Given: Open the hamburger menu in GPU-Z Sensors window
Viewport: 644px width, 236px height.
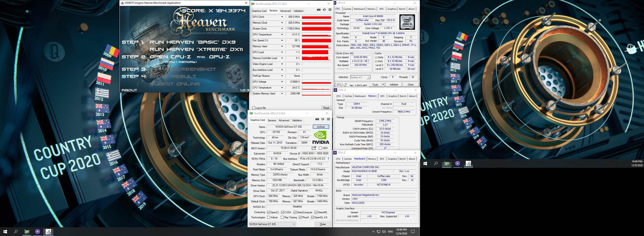Looking at the screenshot, I should click(330, 10).
